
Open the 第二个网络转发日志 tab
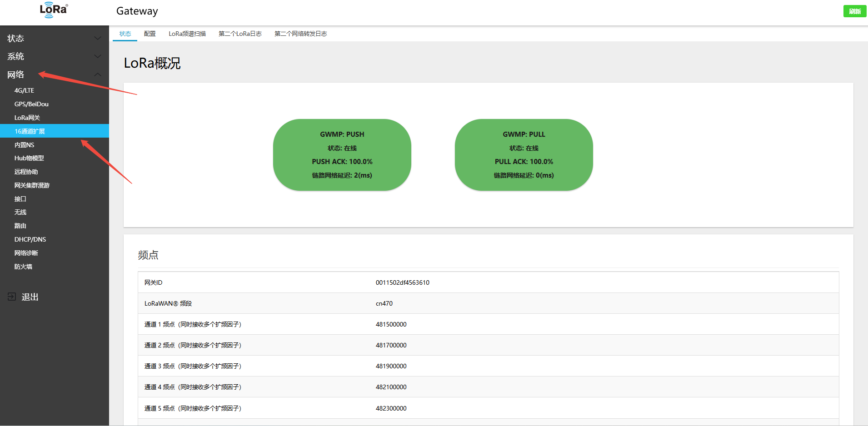(x=300, y=34)
